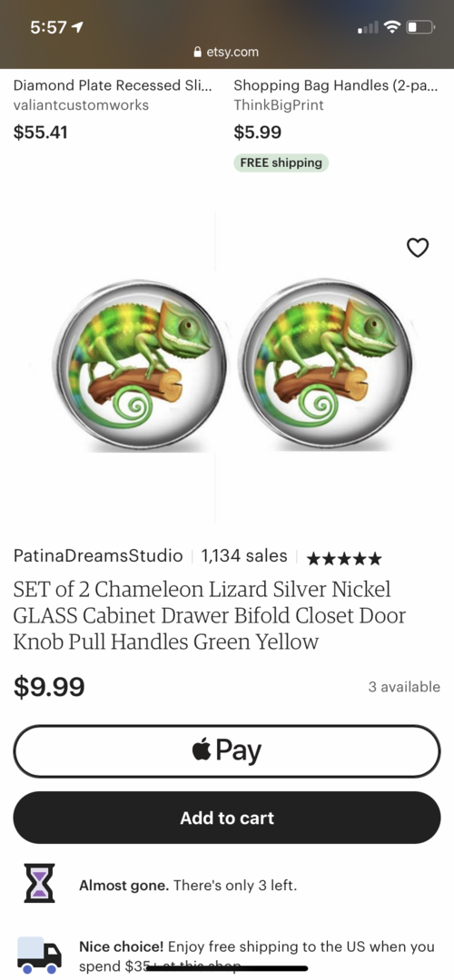
Task: Tap the hourglass Almost gone icon
Action: (39, 883)
